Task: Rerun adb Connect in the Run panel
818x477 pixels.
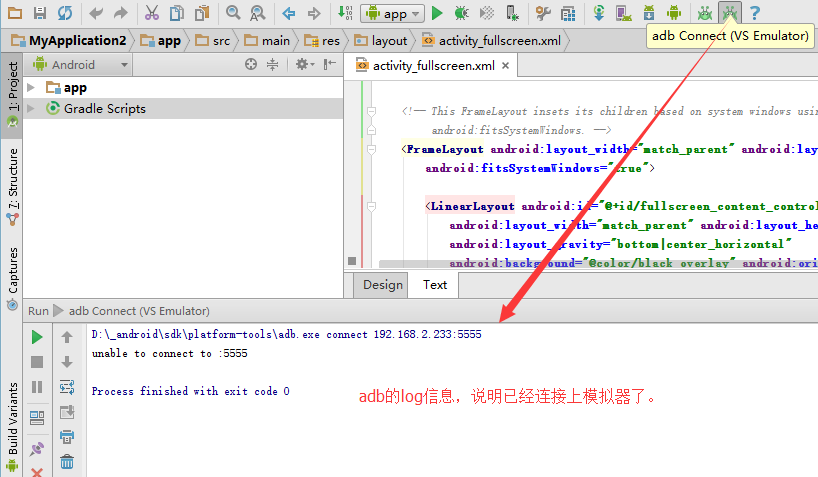Action: (37, 337)
